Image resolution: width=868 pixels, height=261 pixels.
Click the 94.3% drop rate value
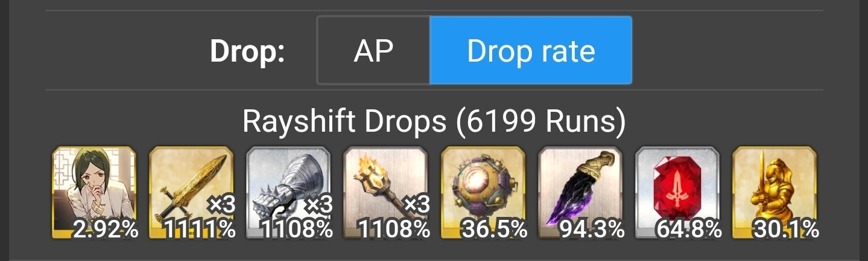click(592, 229)
